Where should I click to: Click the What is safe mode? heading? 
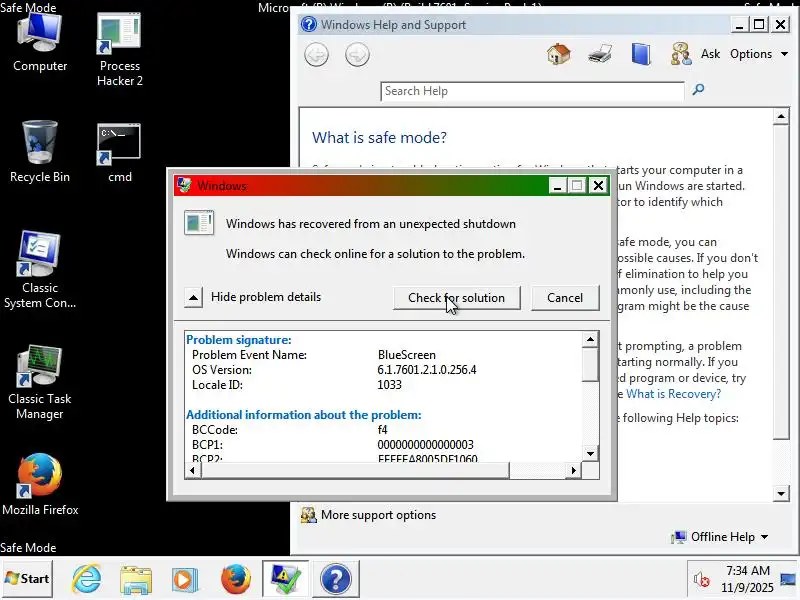click(379, 138)
